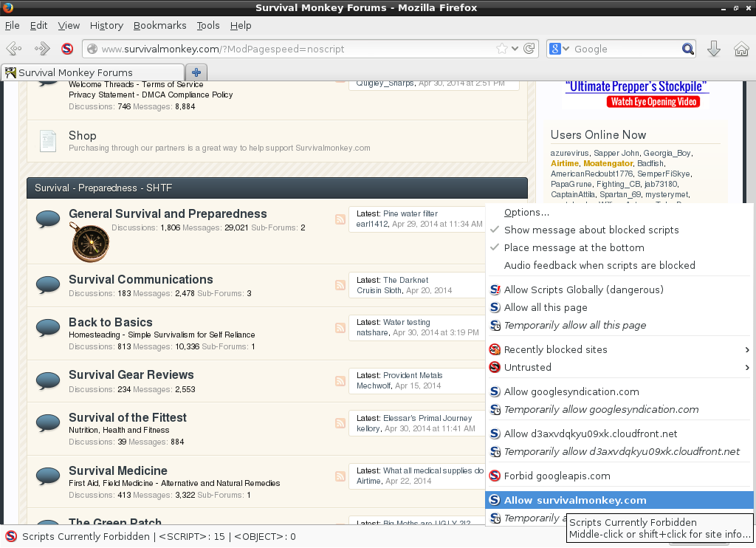
Task: Click the Shop document icon
Action: tap(48, 141)
